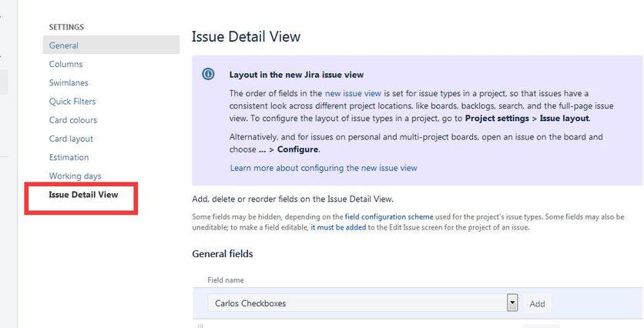Open Card layout settings

71,139
